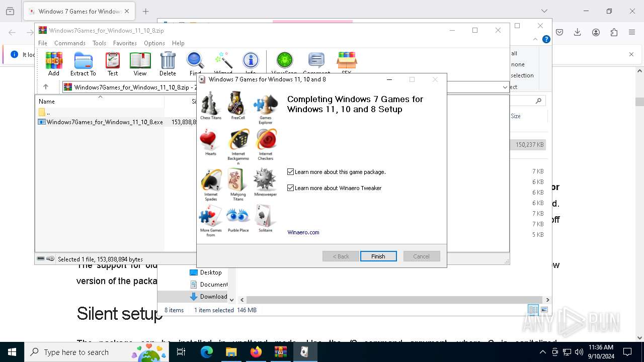Click the Delete trash can icon
Image resolution: width=644 pixels, height=362 pixels.
pyautogui.click(x=168, y=64)
